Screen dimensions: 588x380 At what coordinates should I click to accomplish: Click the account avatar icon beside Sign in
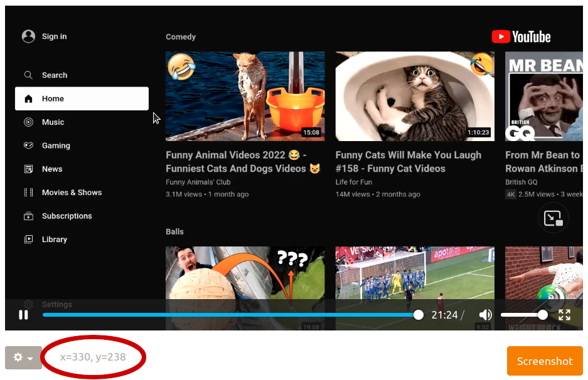pyautogui.click(x=28, y=36)
